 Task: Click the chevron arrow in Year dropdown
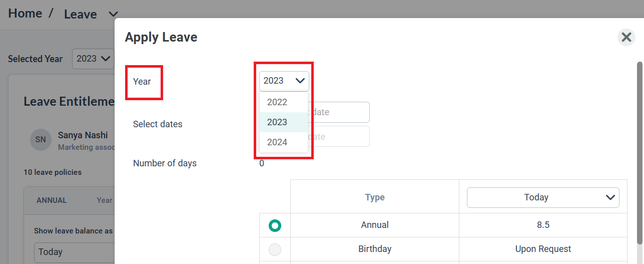[x=300, y=81]
